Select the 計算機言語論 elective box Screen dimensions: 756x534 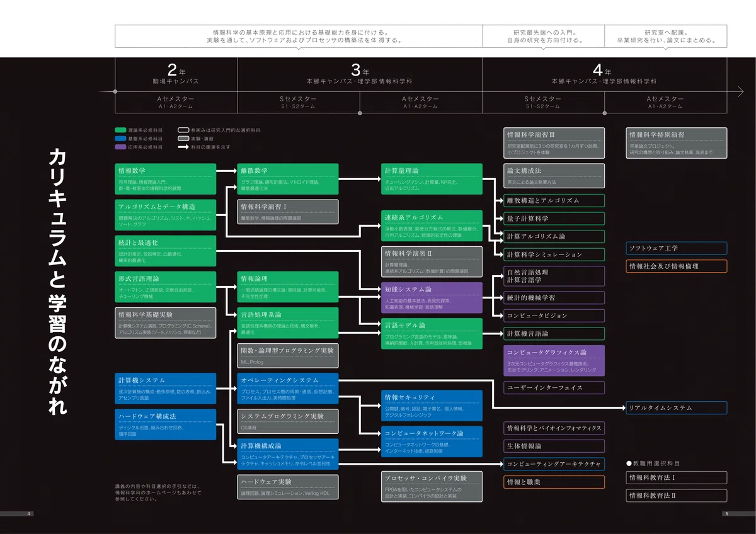554,334
